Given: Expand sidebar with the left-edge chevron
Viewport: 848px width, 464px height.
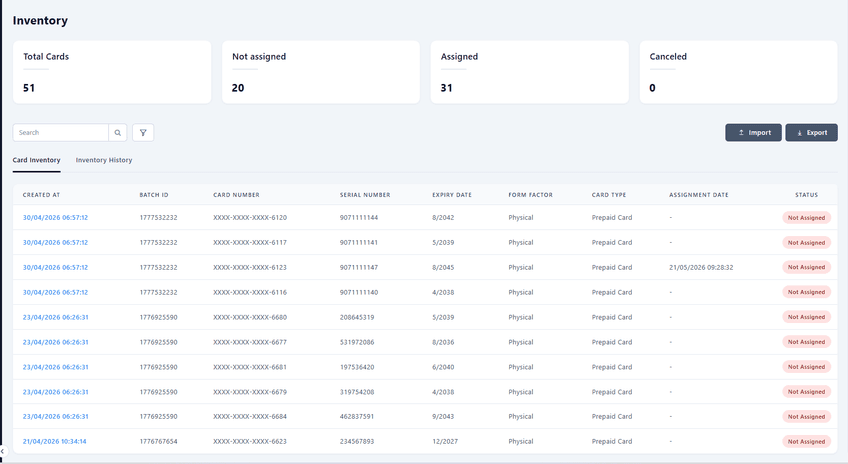Looking at the screenshot, I should pos(2,451).
